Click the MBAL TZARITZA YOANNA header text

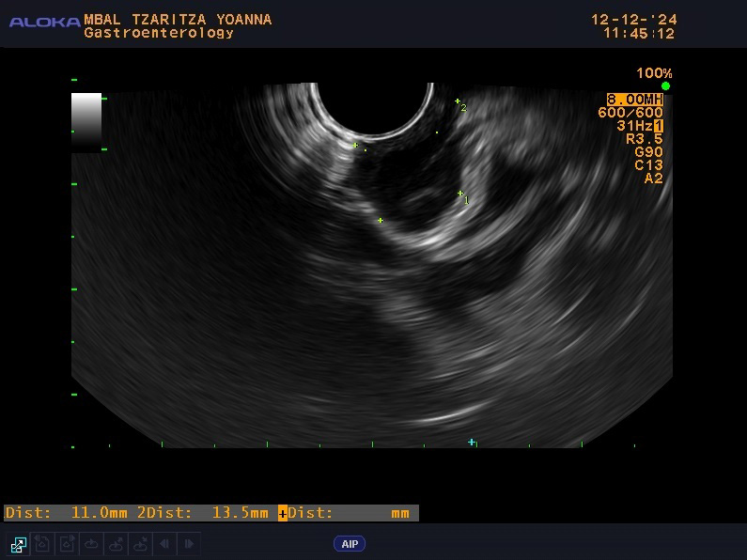pyautogui.click(x=178, y=19)
